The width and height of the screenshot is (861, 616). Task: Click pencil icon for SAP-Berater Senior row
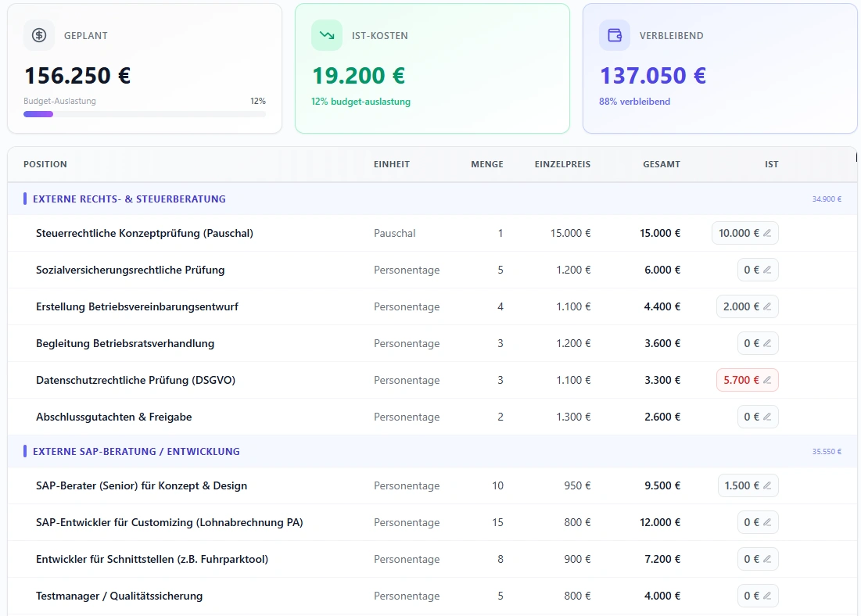(x=767, y=485)
